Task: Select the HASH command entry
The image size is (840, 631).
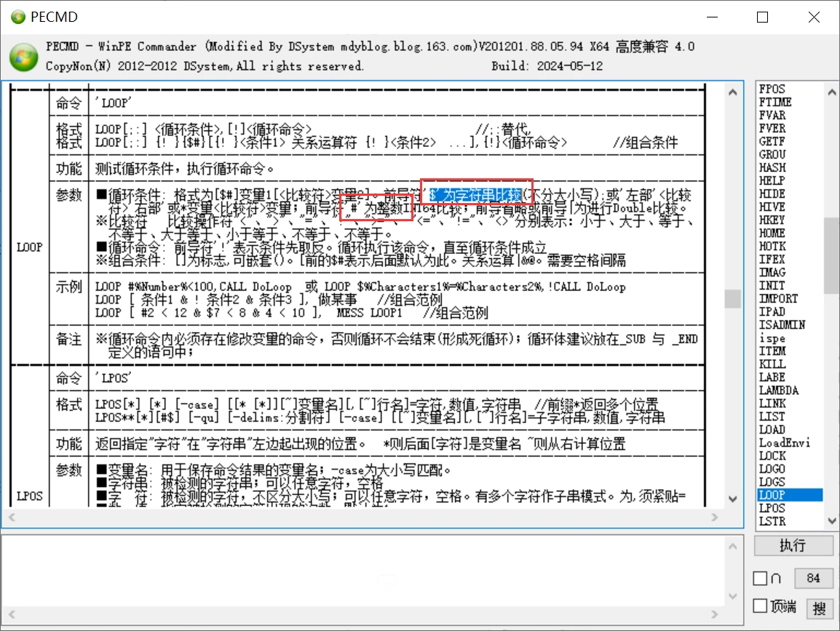Action: [772, 167]
